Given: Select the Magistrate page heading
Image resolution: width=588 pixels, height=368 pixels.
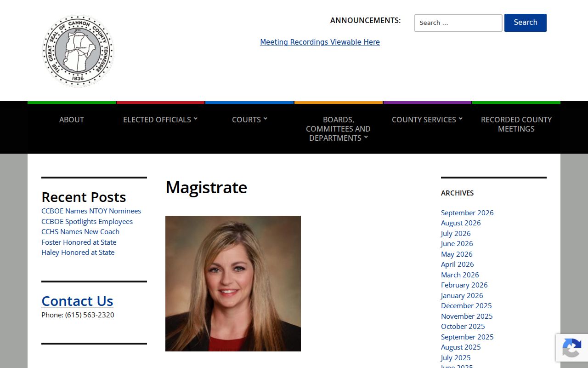Looking at the screenshot, I should pyautogui.click(x=206, y=188).
